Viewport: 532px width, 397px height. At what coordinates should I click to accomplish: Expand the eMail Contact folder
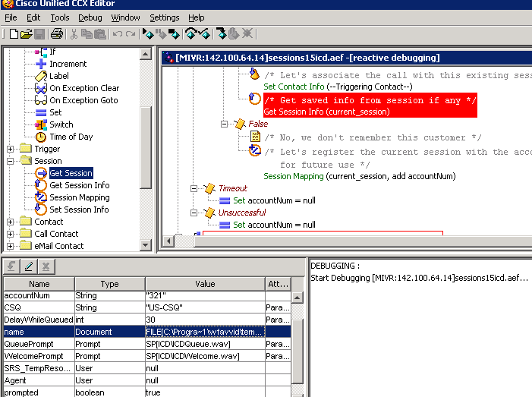tap(10, 247)
